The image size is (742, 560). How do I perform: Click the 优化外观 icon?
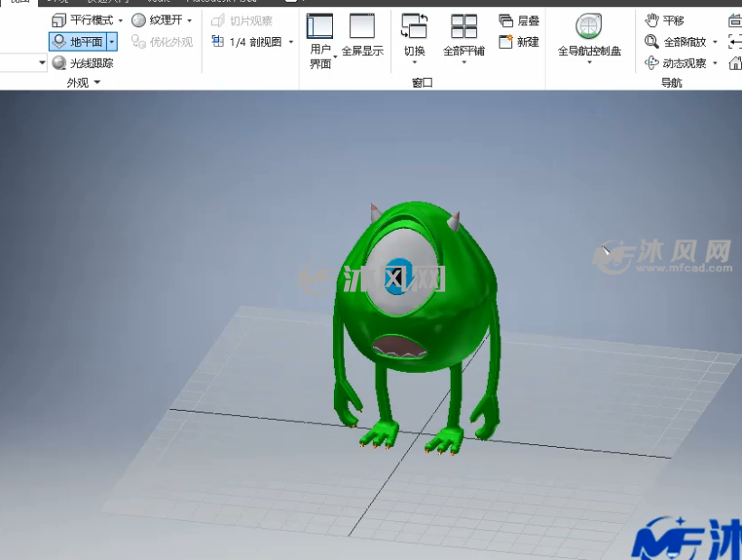click(x=138, y=42)
